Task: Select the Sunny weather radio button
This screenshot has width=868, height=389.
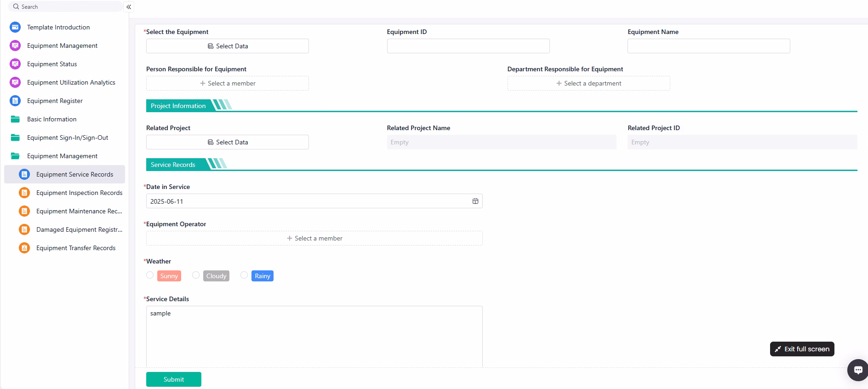Action: pyautogui.click(x=150, y=275)
